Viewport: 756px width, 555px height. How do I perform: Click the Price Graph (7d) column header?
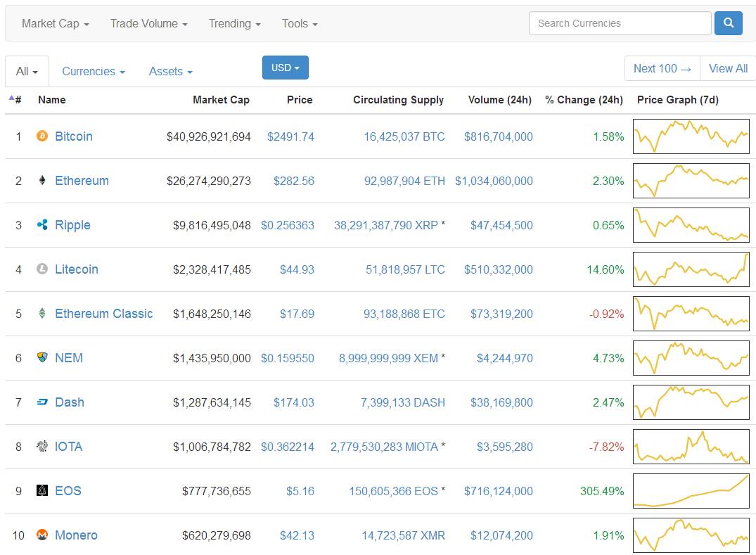pyautogui.click(x=678, y=100)
